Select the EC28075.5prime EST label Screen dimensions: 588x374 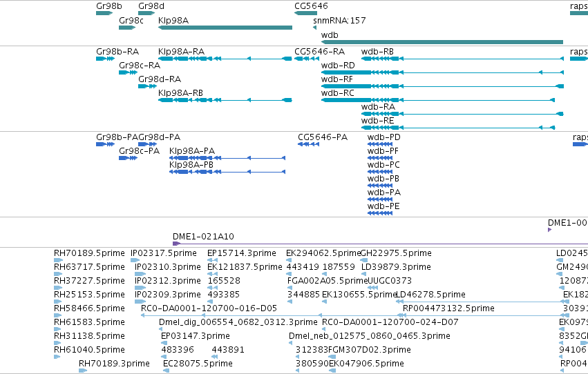point(198,364)
